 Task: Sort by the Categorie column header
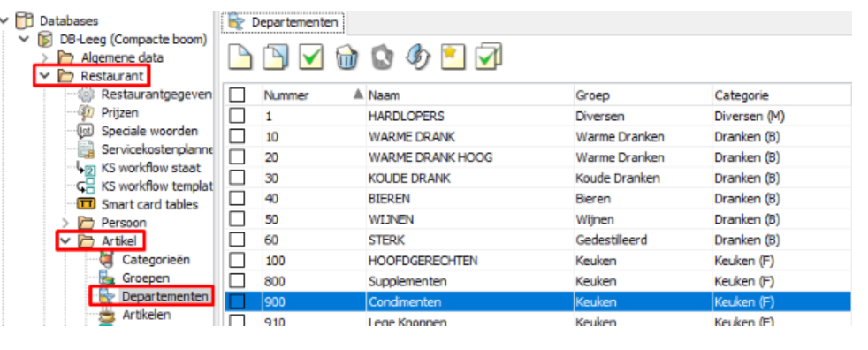781,95
